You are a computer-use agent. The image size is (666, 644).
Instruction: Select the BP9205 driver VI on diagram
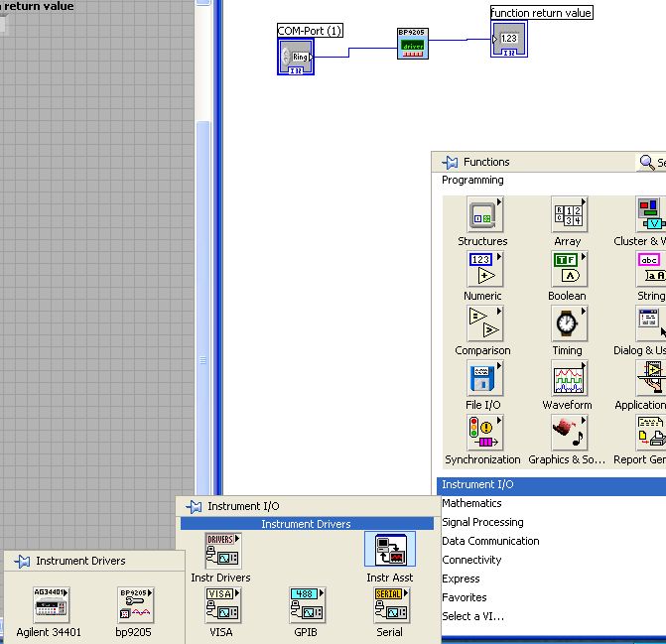pyautogui.click(x=413, y=44)
